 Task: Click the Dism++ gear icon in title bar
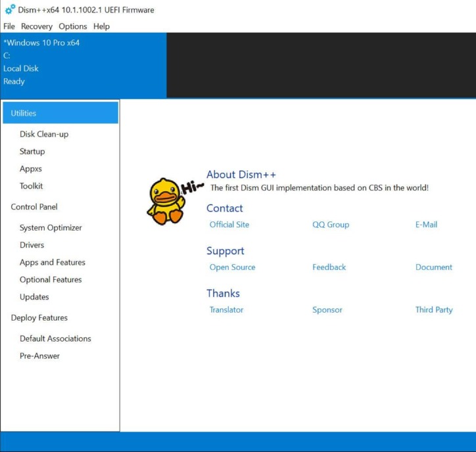[x=10, y=9]
